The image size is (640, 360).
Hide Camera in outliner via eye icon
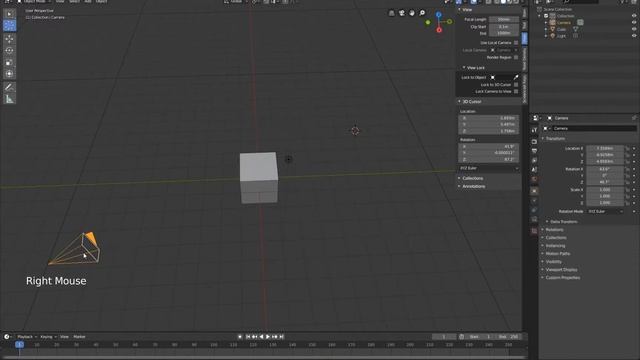click(x=634, y=22)
